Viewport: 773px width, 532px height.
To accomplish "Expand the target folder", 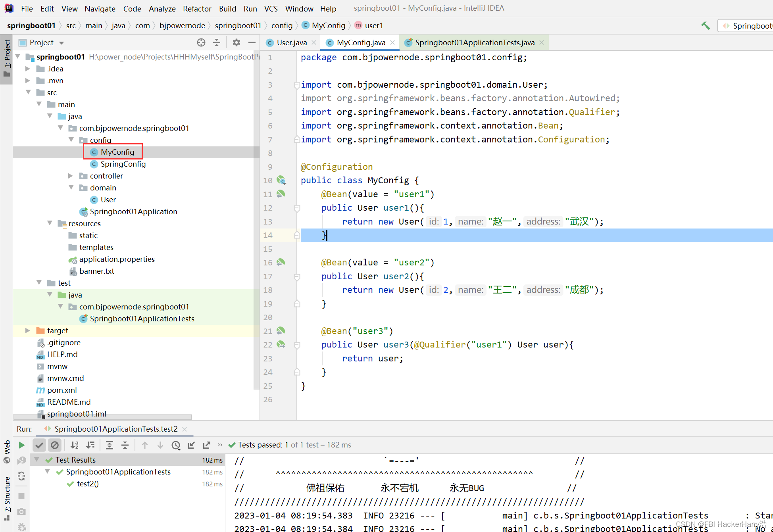I will (28, 330).
